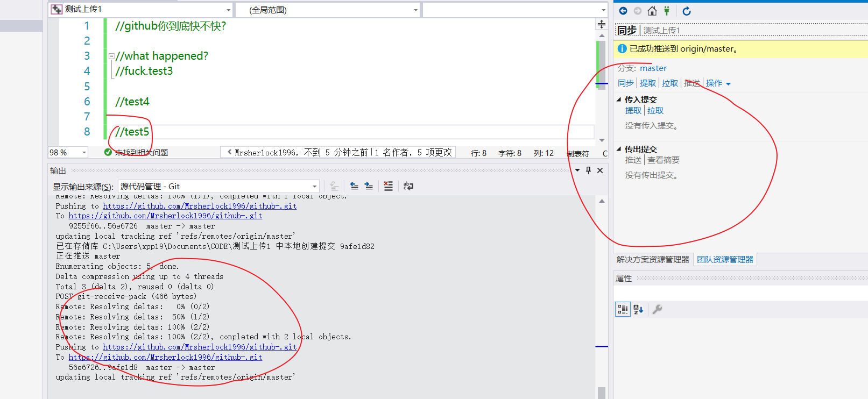Click status entry '制表符'
This screenshot has width=868, height=399.
click(578, 154)
